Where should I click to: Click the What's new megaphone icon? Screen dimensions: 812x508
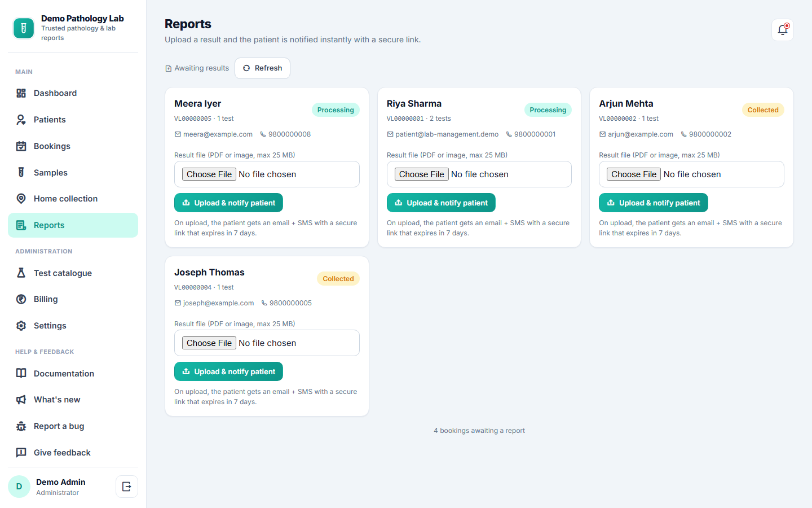[21, 400]
